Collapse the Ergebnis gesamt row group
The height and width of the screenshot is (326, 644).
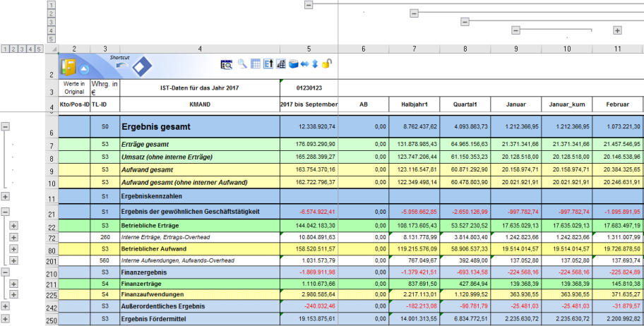(6, 126)
